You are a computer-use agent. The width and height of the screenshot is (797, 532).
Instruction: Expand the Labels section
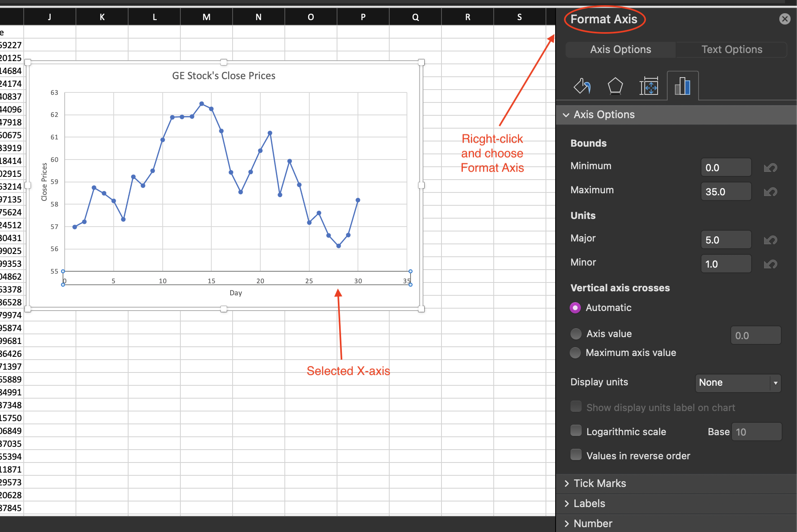click(x=589, y=503)
